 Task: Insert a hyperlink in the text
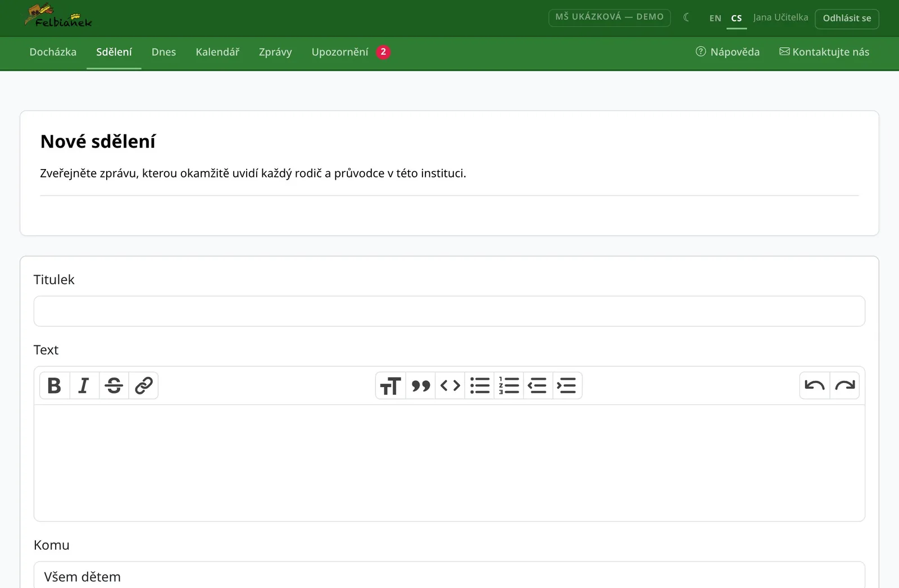pyautogui.click(x=144, y=386)
